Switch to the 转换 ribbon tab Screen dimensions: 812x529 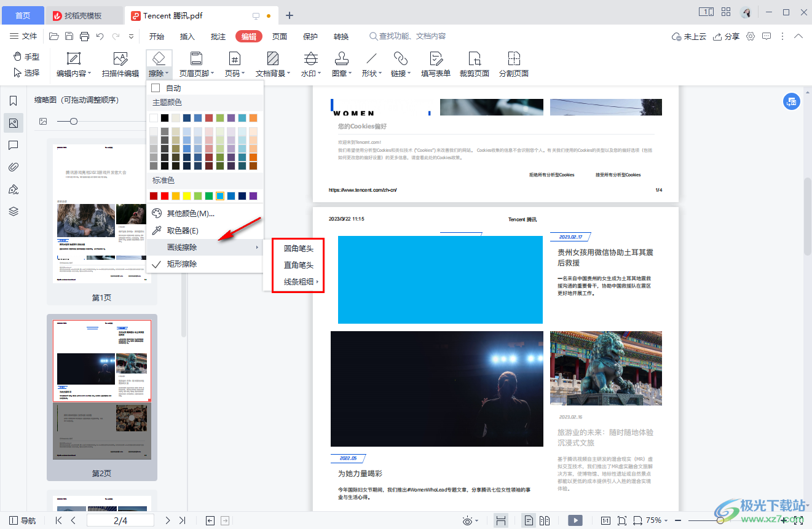[341, 36]
